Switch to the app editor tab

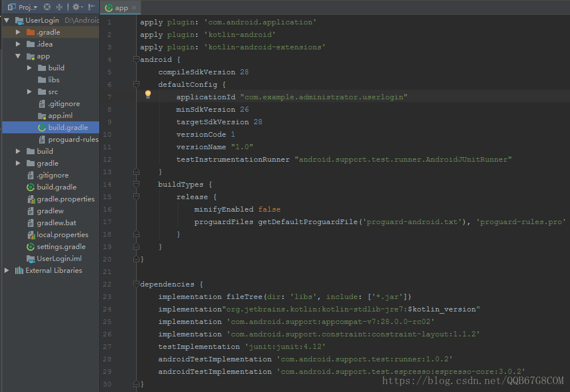(x=120, y=7)
